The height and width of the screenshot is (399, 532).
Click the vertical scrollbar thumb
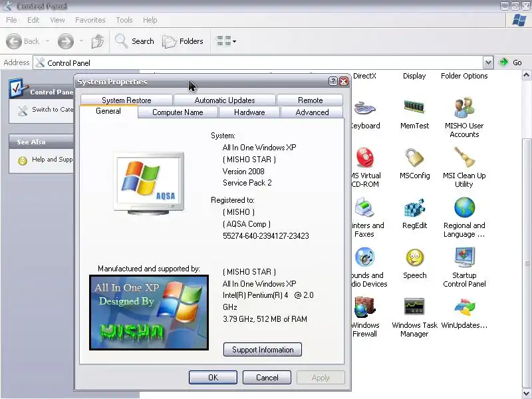pos(527,263)
